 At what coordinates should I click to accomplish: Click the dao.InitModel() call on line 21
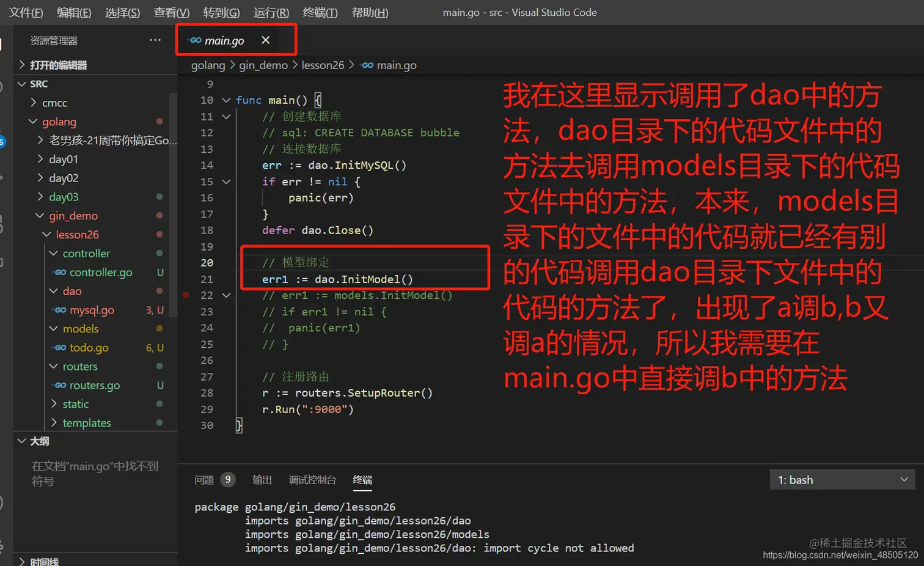coord(364,279)
